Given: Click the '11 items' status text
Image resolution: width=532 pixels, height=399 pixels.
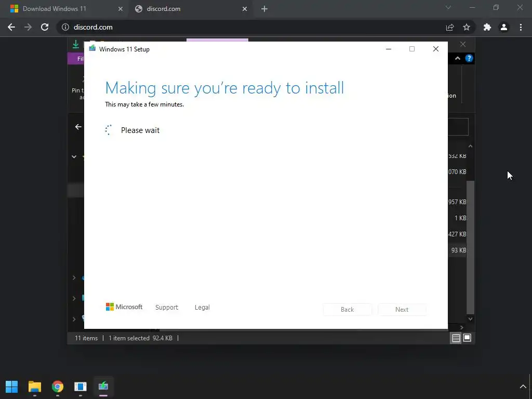Looking at the screenshot, I should [x=86, y=338].
